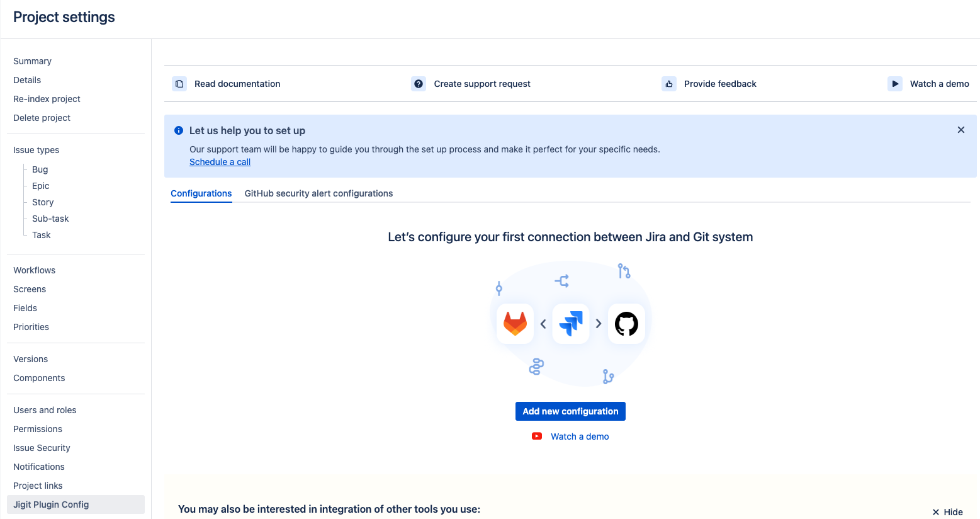
Task: Select Sub-task under Issue types
Action: [x=50, y=219]
